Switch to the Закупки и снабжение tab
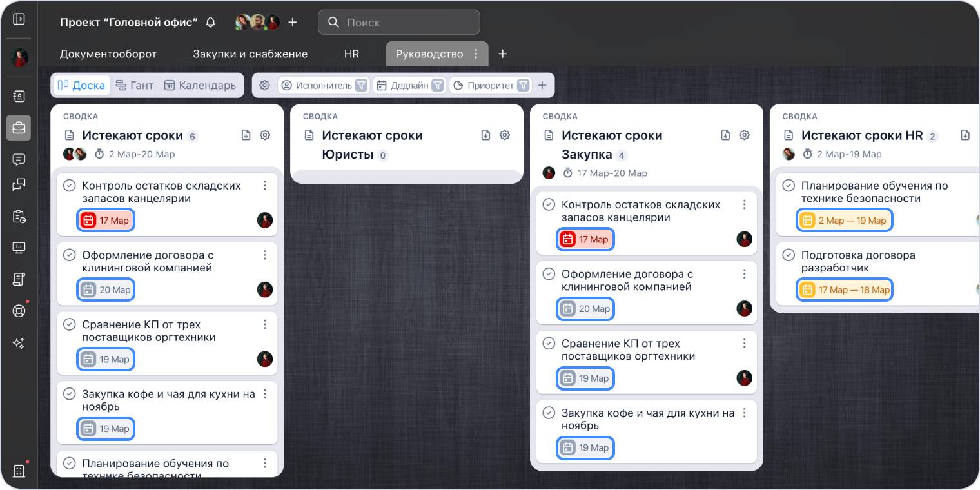Image resolution: width=980 pixels, height=490 pixels. click(x=250, y=54)
